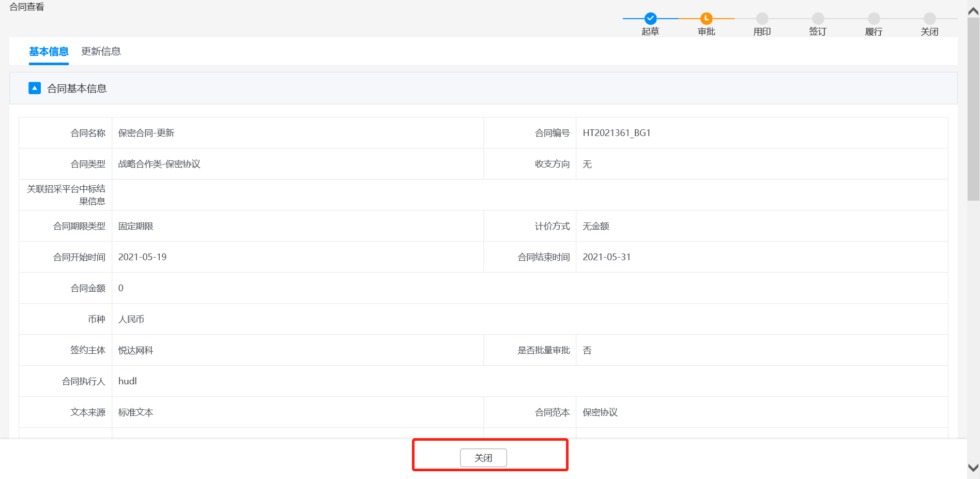
Task: Click the vertical scrollbar thumb
Action: [x=973, y=109]
